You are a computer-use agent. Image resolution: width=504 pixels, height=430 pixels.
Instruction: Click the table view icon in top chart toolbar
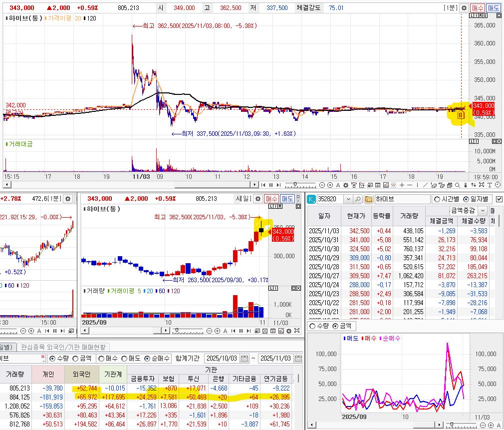pos(378,185)
